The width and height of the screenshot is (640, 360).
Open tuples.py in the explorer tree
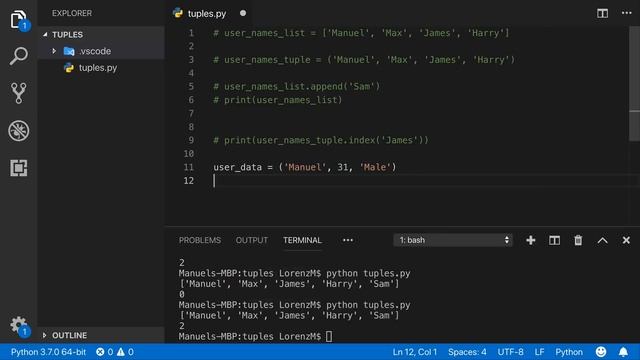[98, 68]
